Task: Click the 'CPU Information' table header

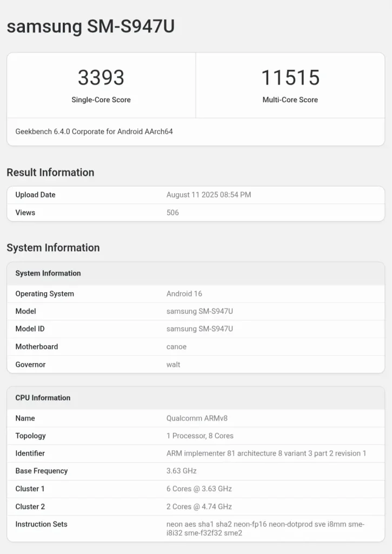Action: click(x=196, y=398)
